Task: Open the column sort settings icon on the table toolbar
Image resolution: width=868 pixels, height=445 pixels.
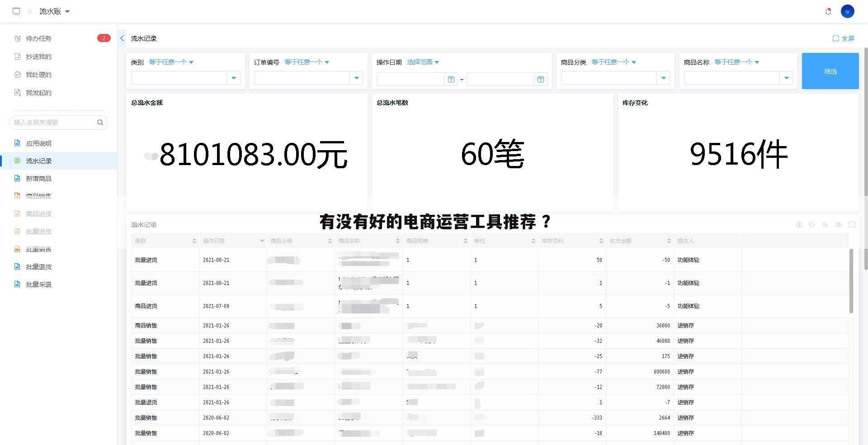Action: point(824,225)
